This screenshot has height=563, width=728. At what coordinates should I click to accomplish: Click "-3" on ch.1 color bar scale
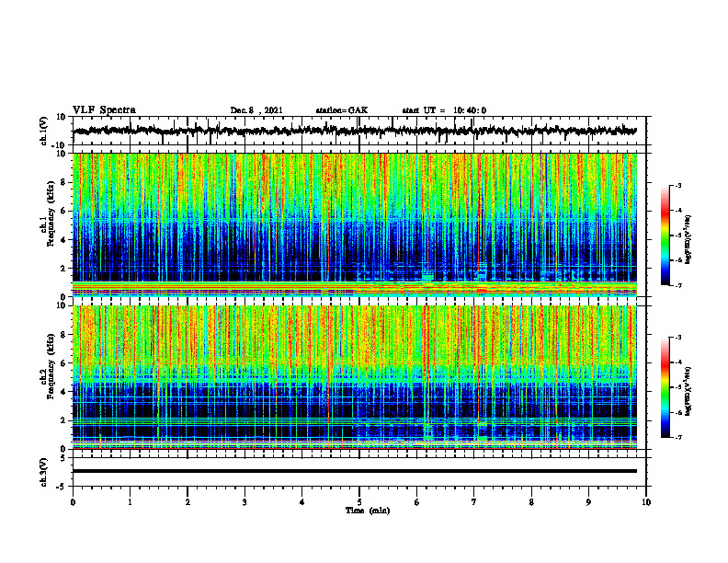pyautogui.click(x=678, y=186)
